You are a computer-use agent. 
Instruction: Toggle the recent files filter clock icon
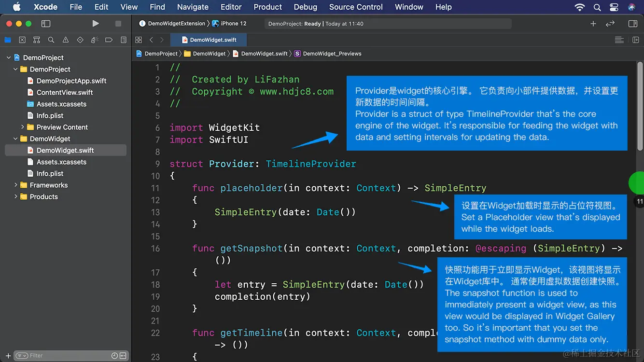[x=114, y=356]
